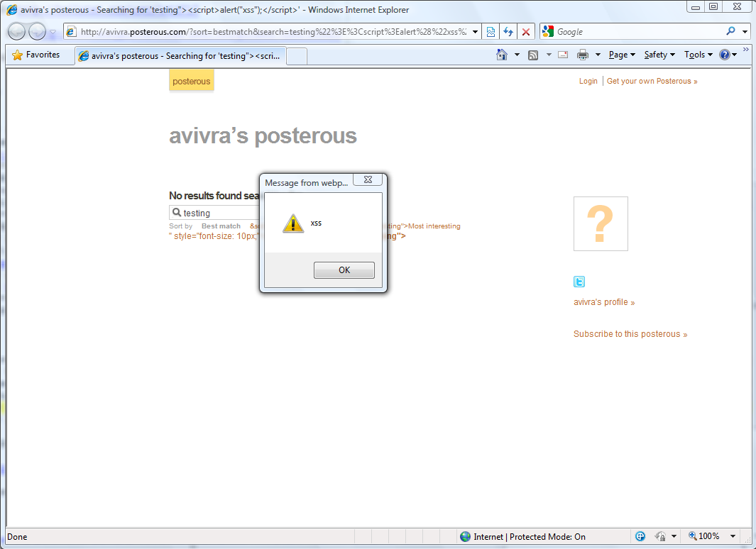Click the Print toolbar icon
Screen dimensions: 756x549
(x=583, y=55)
